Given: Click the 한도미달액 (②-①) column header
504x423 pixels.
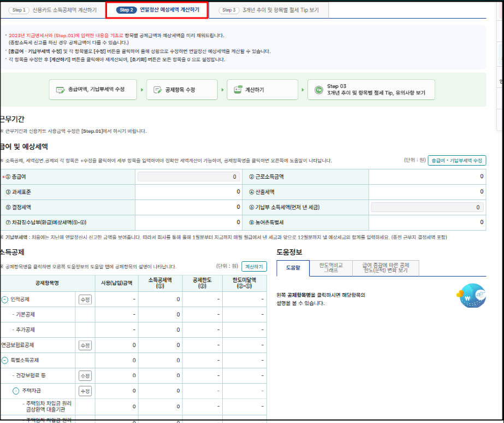Looking at the screenshot, I should tap(244, 283).
